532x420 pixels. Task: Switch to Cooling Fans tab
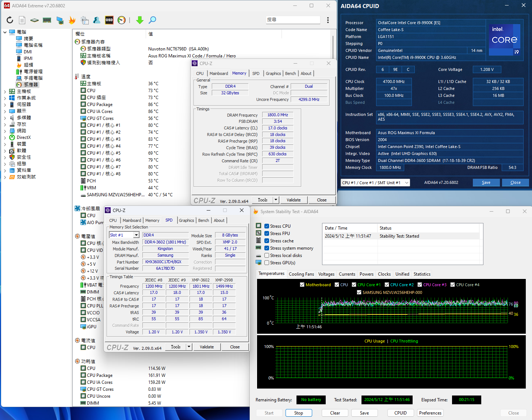[301, 274]
